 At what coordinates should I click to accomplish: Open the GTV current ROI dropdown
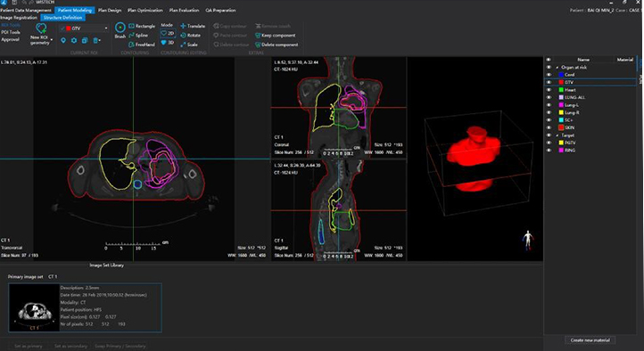tap(106, 29)
